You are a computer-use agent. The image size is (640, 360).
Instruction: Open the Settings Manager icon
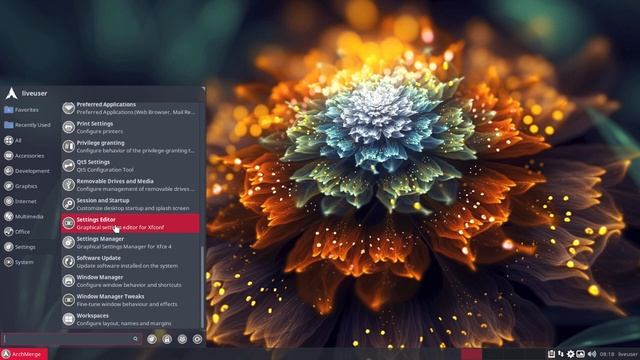coord(69,242)
